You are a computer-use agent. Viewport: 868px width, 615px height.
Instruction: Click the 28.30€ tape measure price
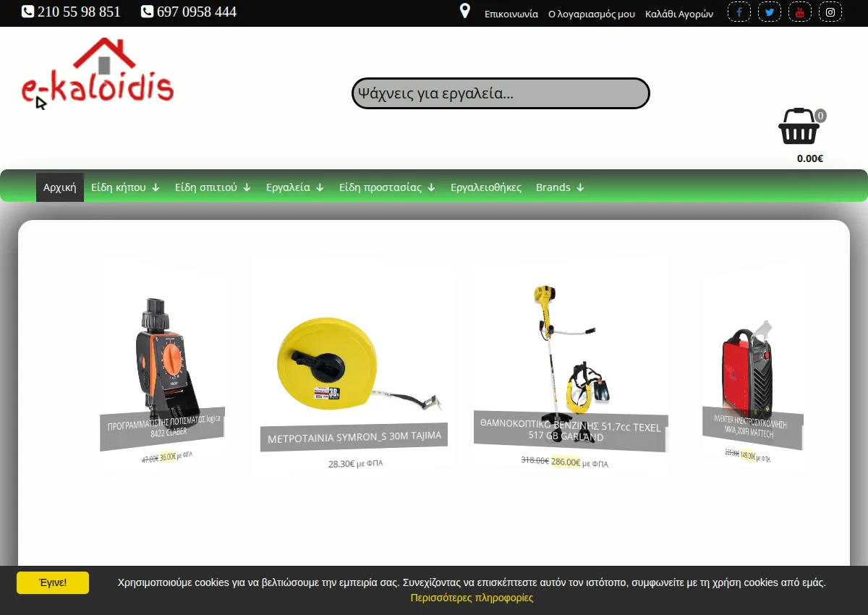(x=341, y=464)
